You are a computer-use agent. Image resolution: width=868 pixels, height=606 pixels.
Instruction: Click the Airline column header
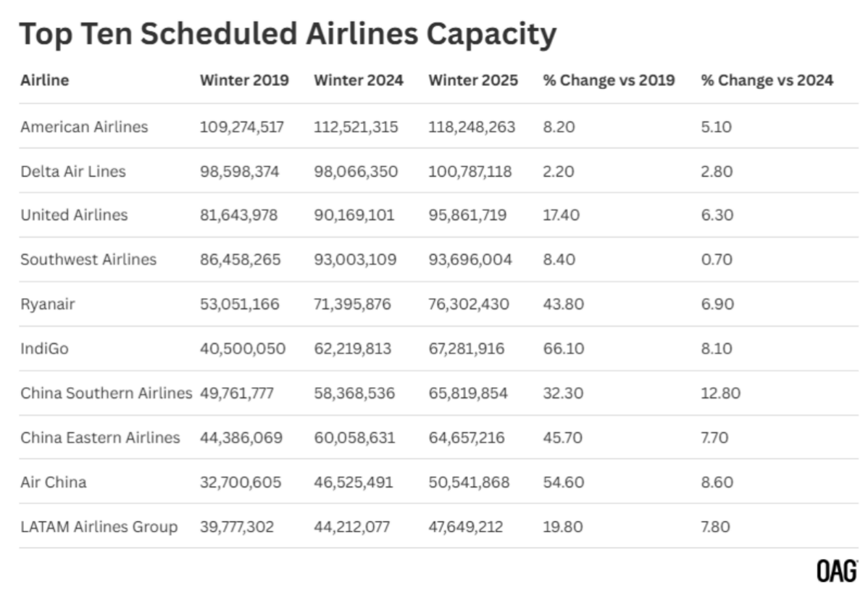(x=44, y=80)
